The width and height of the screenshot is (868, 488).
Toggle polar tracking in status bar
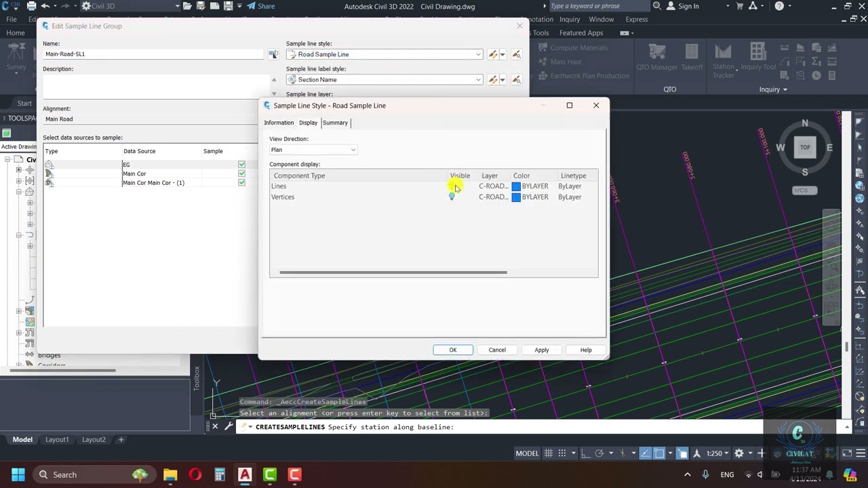[x=599, y=453]
